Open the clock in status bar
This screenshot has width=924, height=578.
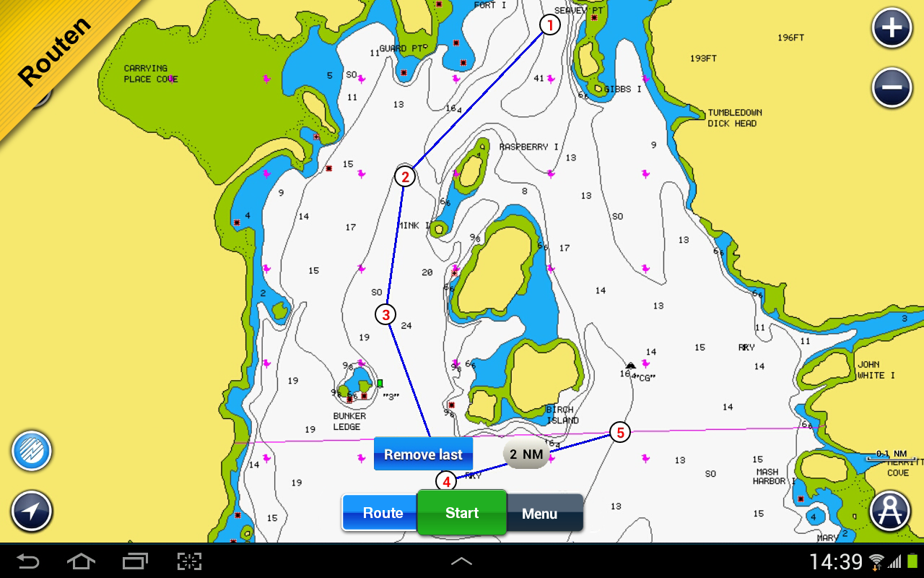[835, 561]
